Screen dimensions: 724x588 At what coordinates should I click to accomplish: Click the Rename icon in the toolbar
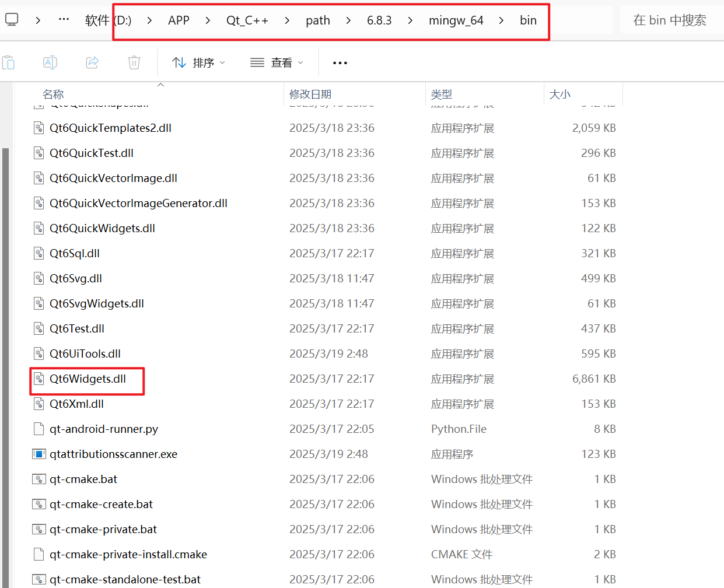(50, 62)
